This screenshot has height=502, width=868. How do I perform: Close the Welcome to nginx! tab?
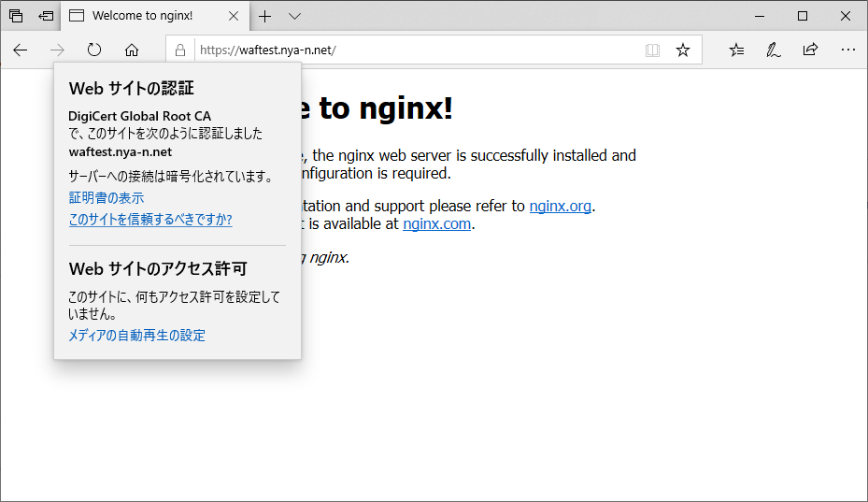point(234,16)
